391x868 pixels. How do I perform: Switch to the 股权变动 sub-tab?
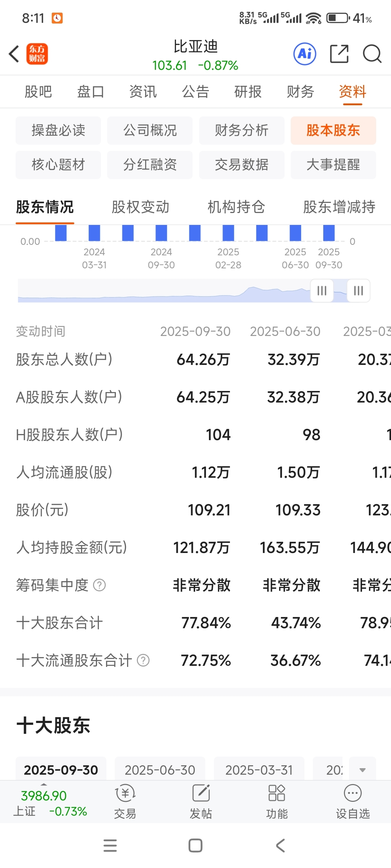140,207
